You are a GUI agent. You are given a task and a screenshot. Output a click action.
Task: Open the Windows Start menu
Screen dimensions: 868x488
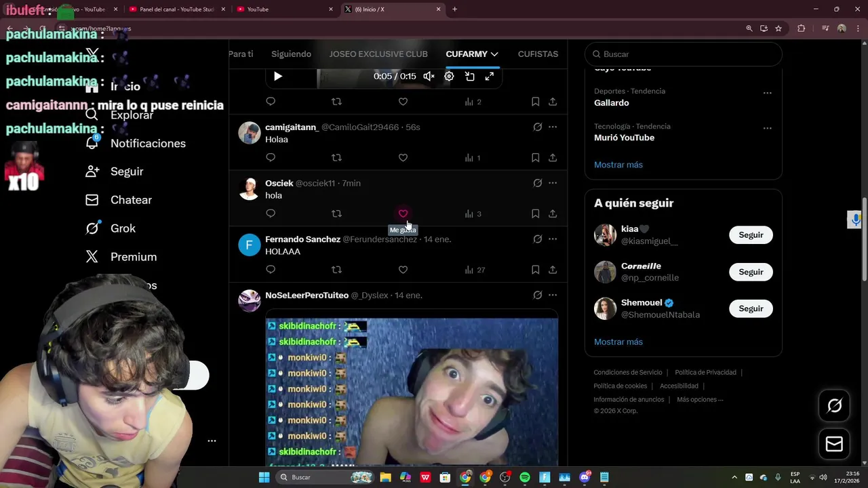pos(264,477)
